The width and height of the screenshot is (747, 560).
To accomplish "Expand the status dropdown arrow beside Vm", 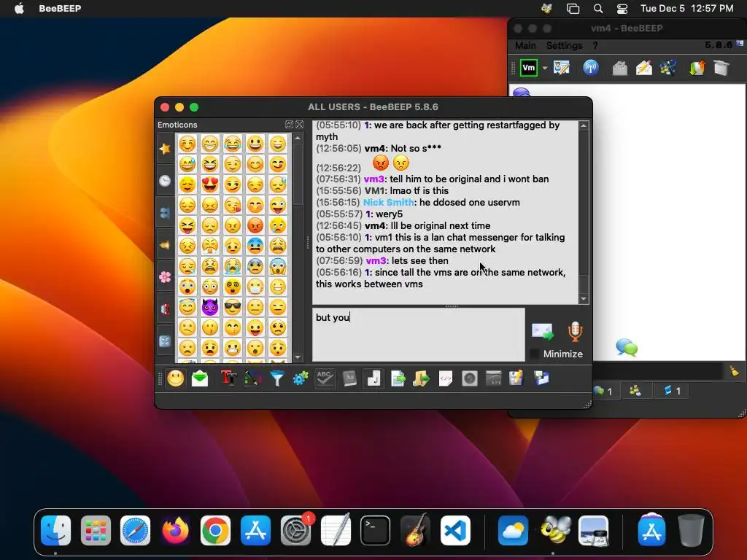I will tap(545, 68).
